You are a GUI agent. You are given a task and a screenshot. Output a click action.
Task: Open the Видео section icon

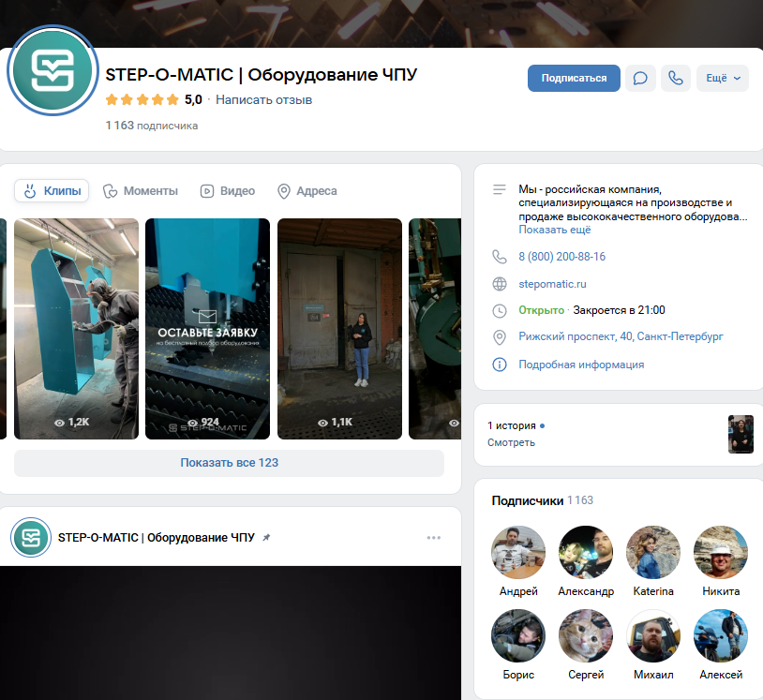(x=205, y=190)
